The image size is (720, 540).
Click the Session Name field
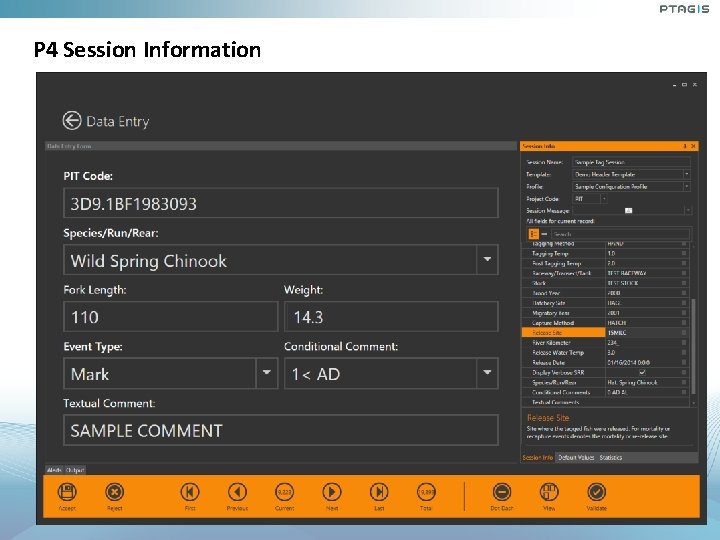coord(631,162)
